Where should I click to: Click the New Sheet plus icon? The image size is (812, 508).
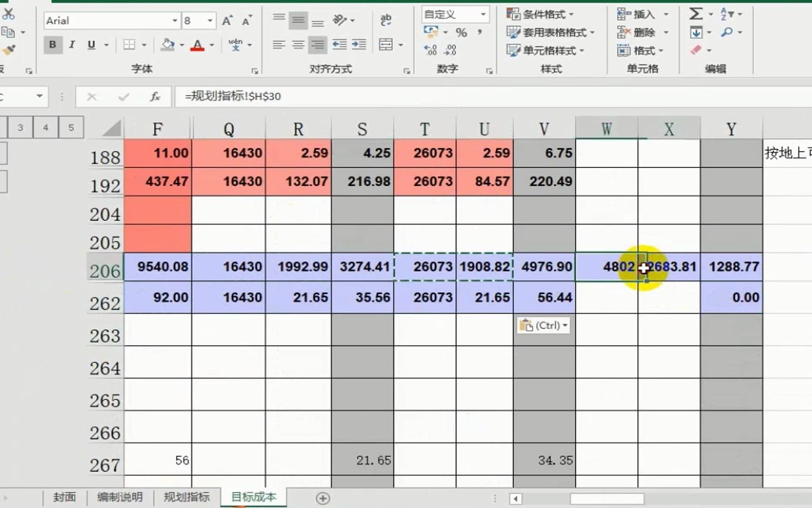tap(323, 498)
